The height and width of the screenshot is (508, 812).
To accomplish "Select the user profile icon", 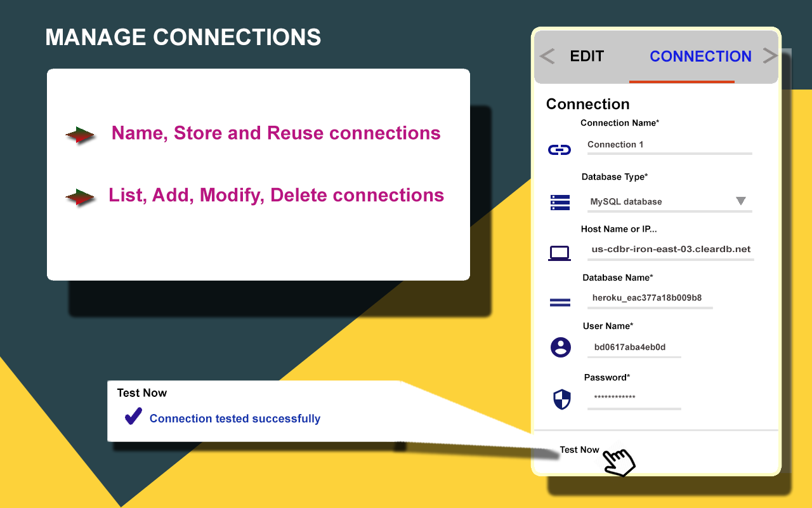I will click(560, 347).
